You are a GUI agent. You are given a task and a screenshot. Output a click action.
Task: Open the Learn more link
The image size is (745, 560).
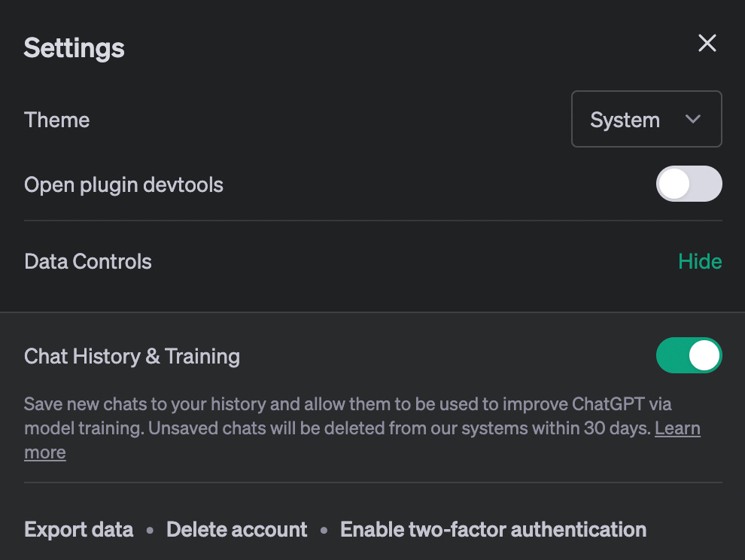coord(677,428)
